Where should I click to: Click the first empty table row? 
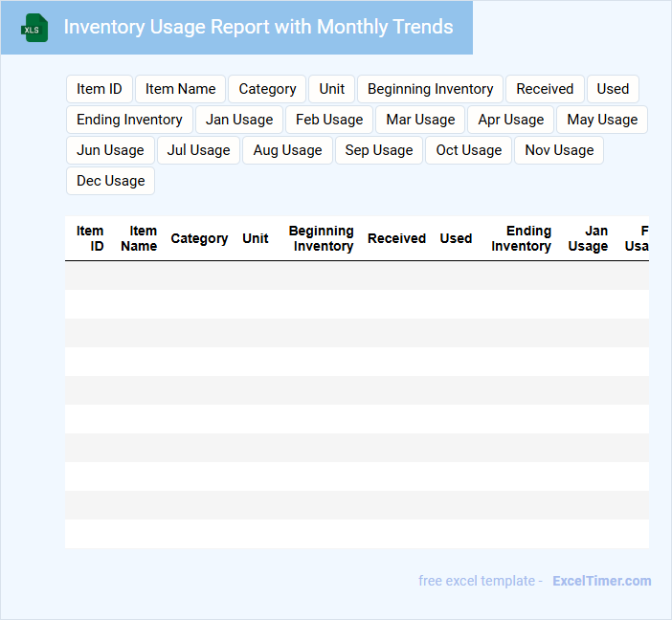(356, 276)
